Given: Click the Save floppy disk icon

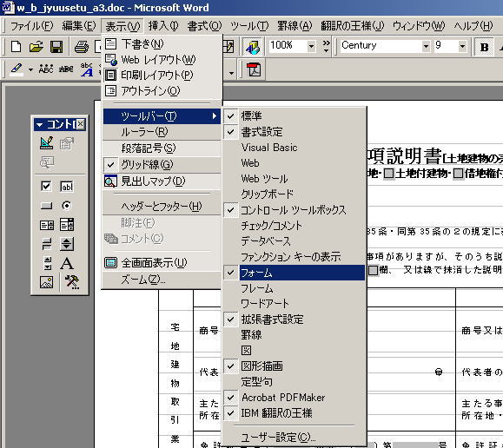Looking at the screenshot, I should tap(56, 47).
